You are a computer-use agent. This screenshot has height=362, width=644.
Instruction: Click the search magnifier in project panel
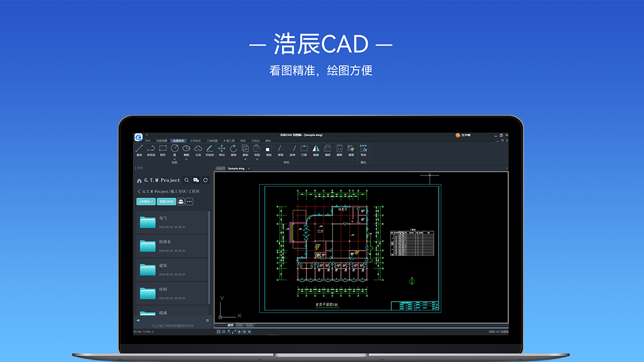187,180
